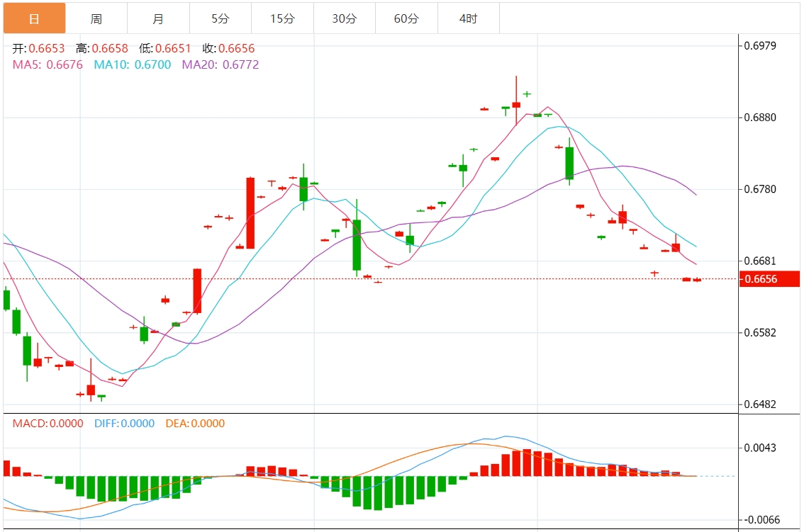
Task: Click the DEA:0.0000 indicator label
Action: 195,423
